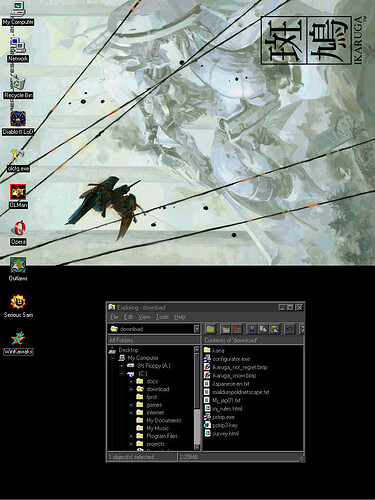The image size is (375, 500).
Task: Click the Cut scissors toolbar icon
Action: tap(252, 329)
